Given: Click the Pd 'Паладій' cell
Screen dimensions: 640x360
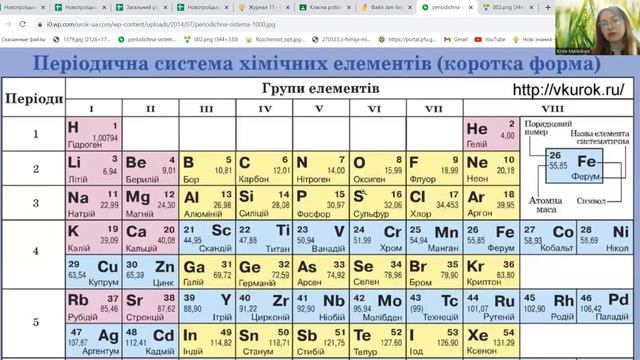Looking at the screenshot, I should 605,307.
